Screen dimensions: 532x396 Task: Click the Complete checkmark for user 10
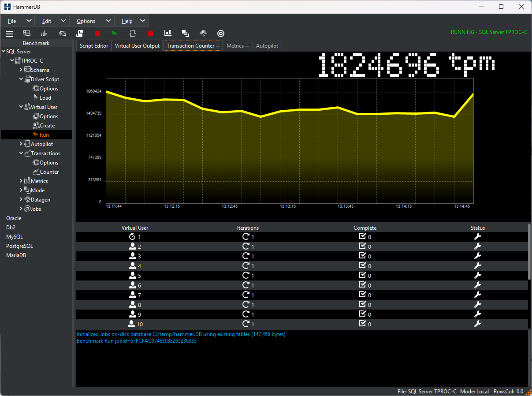coord(363,324)
